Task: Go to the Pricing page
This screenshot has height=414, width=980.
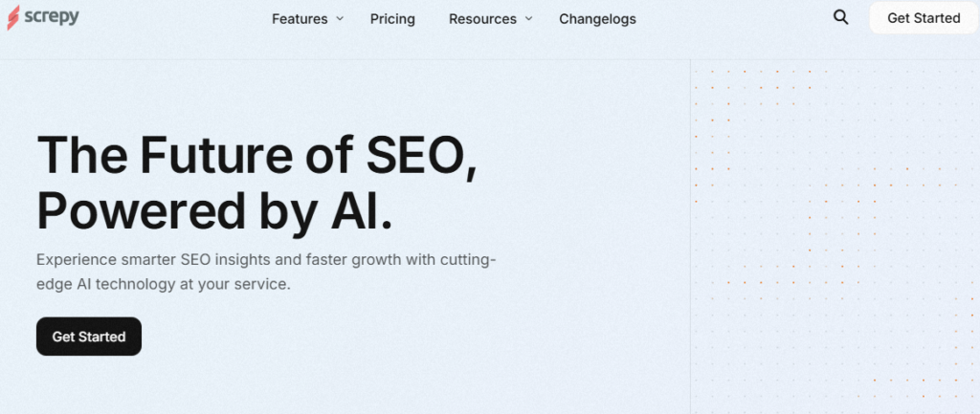Action: coord(392,19)
